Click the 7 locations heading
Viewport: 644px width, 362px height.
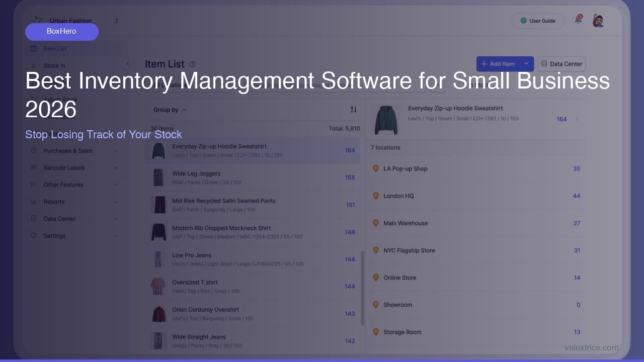coord(385,147)
